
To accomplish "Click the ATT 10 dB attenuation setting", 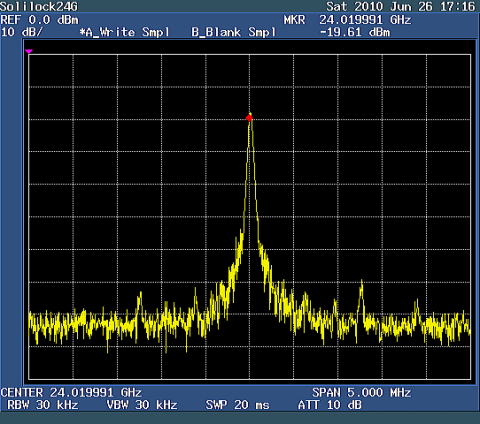I will (330, 405).
